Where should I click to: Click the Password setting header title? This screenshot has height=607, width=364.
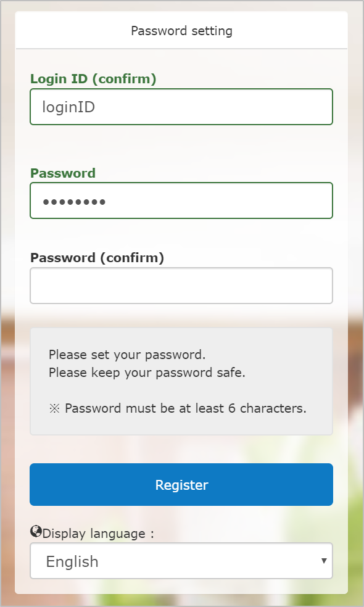coord(181,31)
